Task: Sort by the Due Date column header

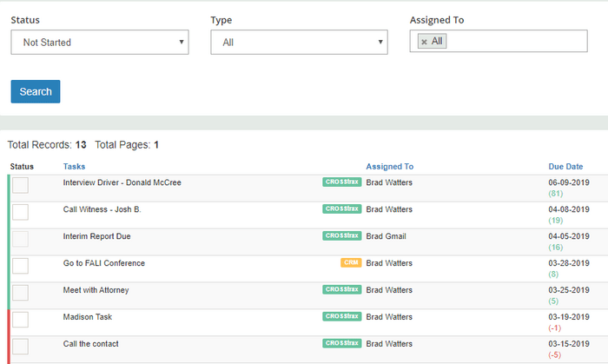Action: coord(565,166)
